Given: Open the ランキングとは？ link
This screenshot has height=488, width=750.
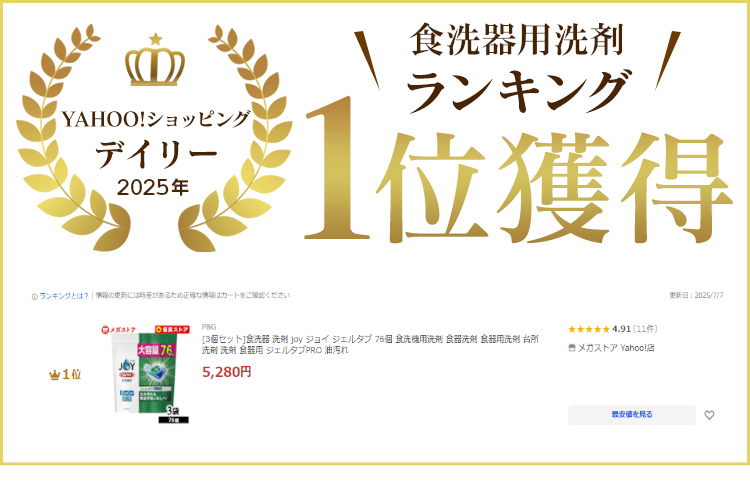Looking at the screenshot, I should (x=64, y=296).
